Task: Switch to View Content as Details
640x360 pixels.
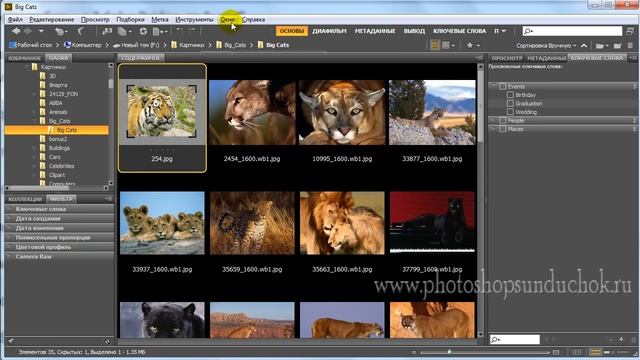Action: [608, 352]
